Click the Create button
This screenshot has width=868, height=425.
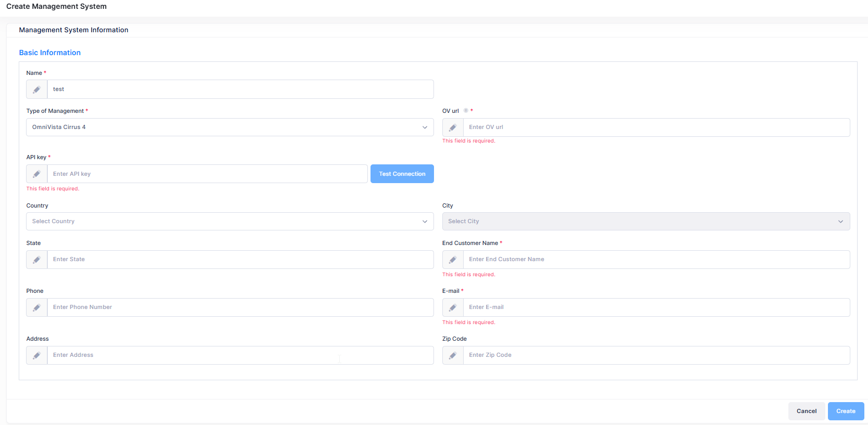(846, 411)
